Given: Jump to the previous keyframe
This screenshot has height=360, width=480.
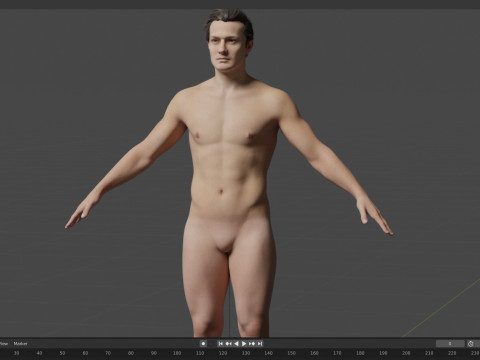Looking at the screenshot, I should coord(228,344).
